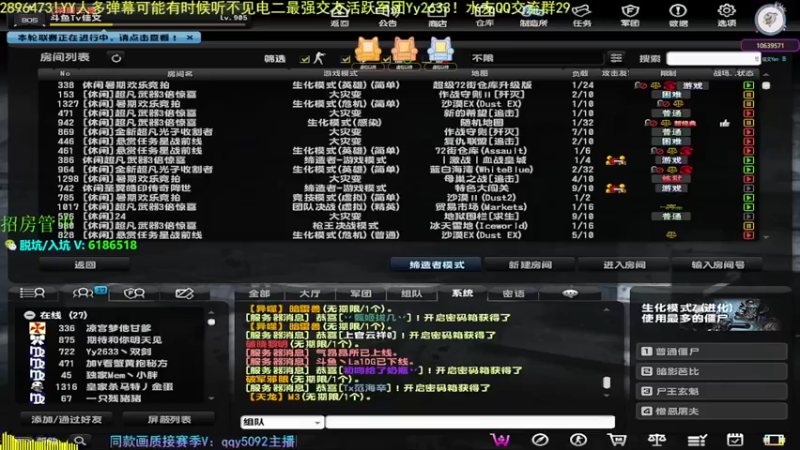Toggle the third 筛选 filter checkbox
Screen dimensions: 800x450
point(386,59)
